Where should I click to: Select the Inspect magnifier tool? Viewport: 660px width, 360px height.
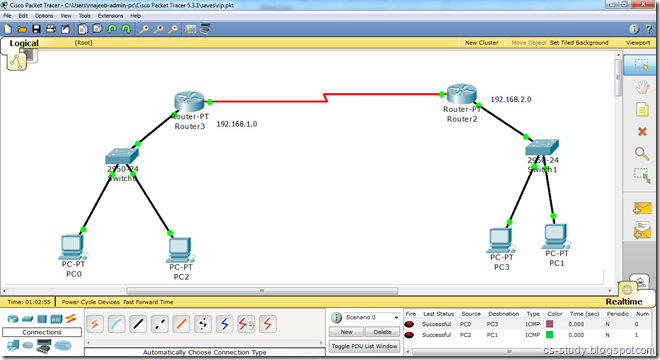click(641, 153)
